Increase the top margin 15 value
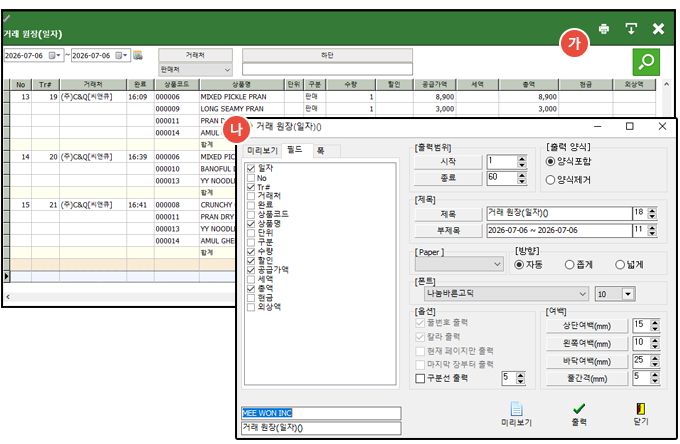 tap(655, 323)
